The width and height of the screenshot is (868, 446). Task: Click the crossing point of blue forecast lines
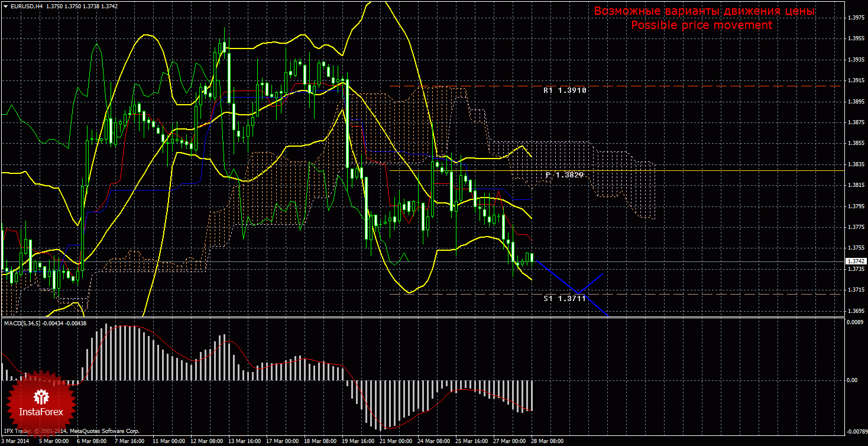(x=581, y=292)
